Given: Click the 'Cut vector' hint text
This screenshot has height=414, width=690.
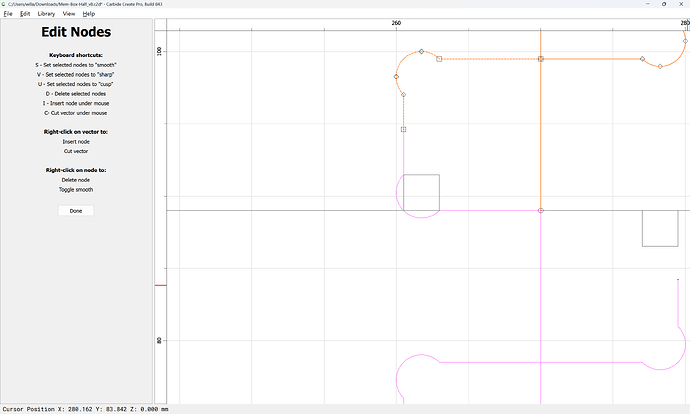Looking at the screenshot, I should (x=76, y=151).
